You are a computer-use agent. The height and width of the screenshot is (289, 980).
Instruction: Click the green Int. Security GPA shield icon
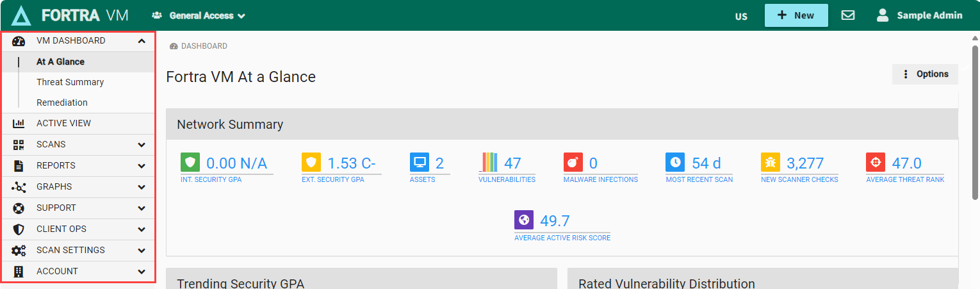tap(190, 162)
